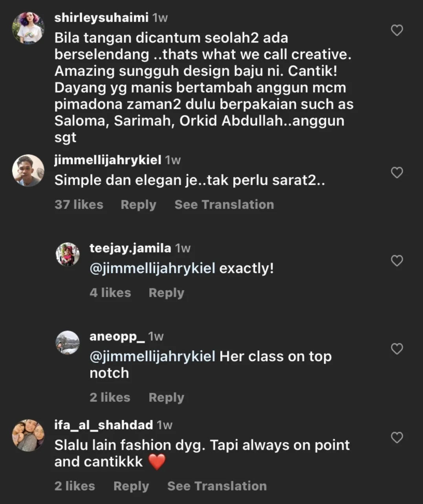Tap heart on jimmellijahrykiel's comment
Screen dimensions: 423x504
coord(397,173)
